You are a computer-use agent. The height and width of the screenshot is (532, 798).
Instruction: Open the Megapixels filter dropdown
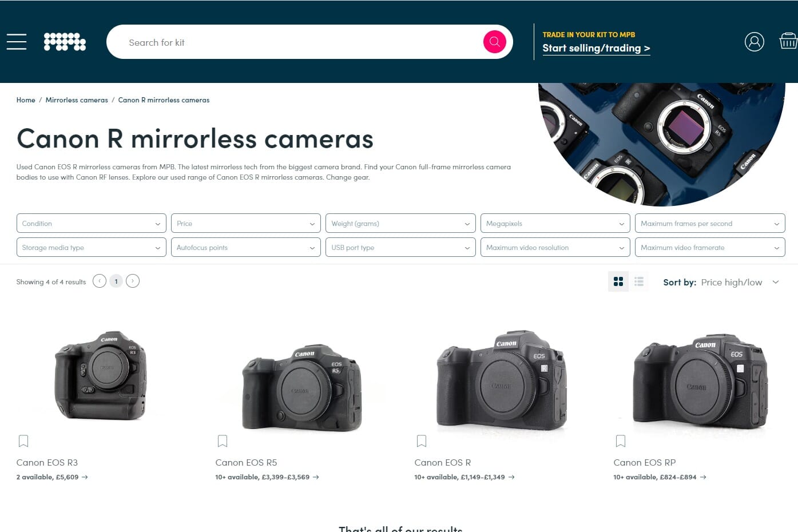555,223
